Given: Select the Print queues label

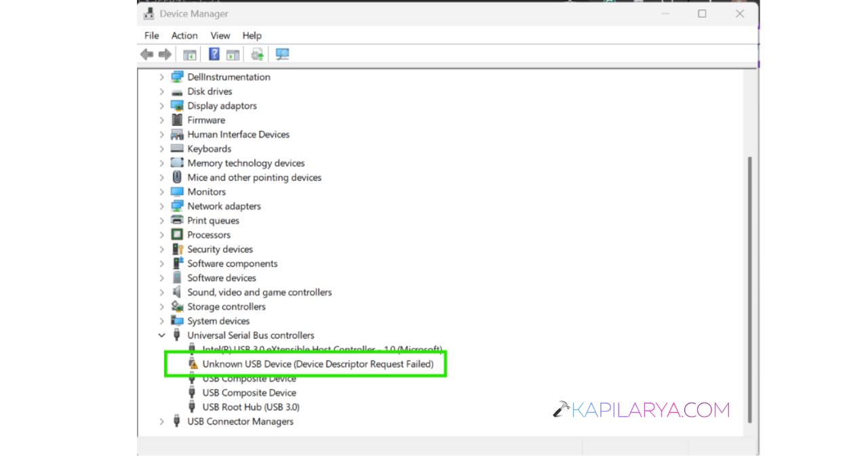Looking at the screenshot, I should tap(214, 220).
